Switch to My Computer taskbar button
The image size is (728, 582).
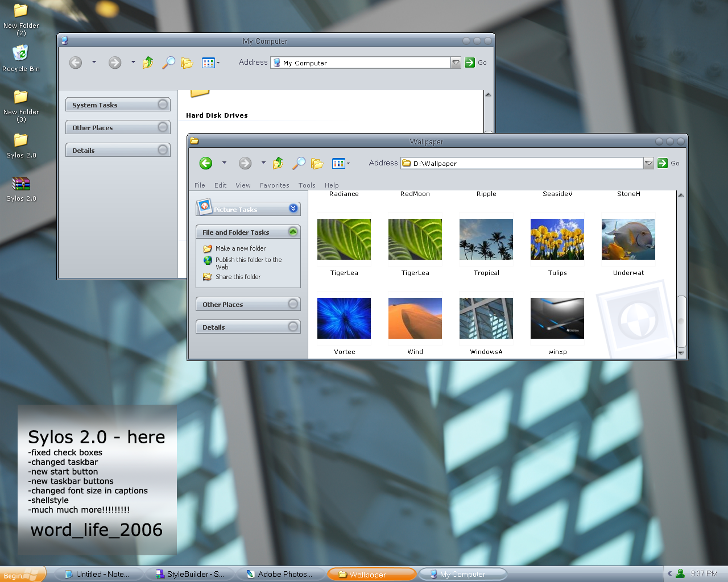[x=462, y=574]
